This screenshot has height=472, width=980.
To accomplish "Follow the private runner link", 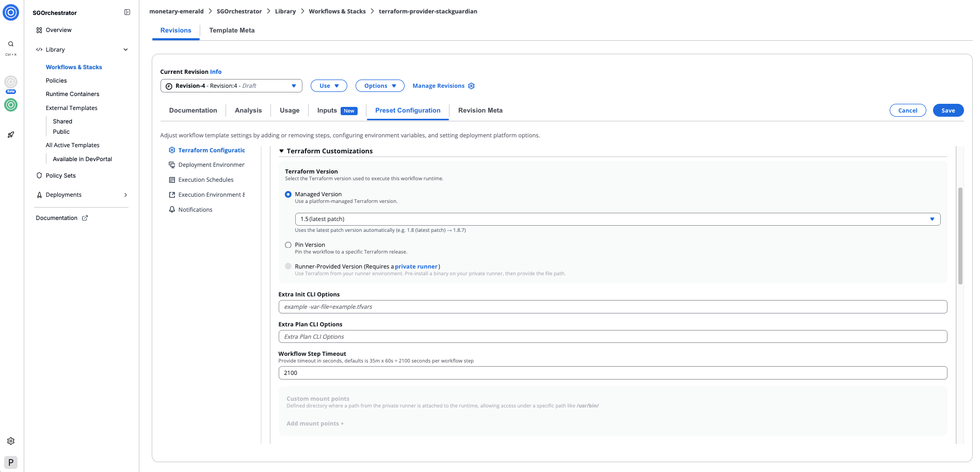I will coord(416,266).
